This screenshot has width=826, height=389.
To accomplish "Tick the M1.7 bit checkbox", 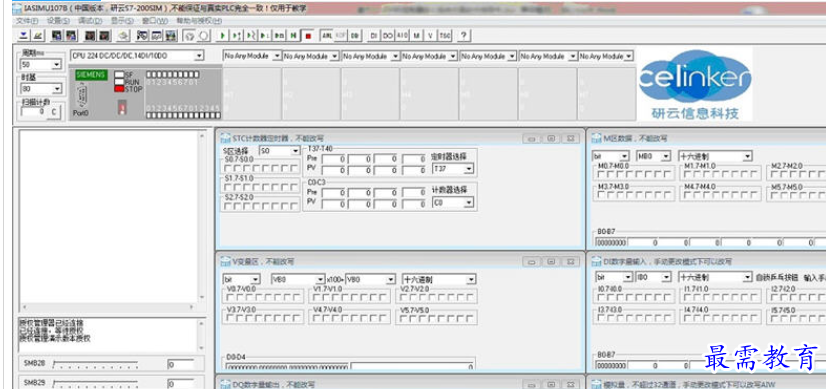I will [x=687, y=174].
